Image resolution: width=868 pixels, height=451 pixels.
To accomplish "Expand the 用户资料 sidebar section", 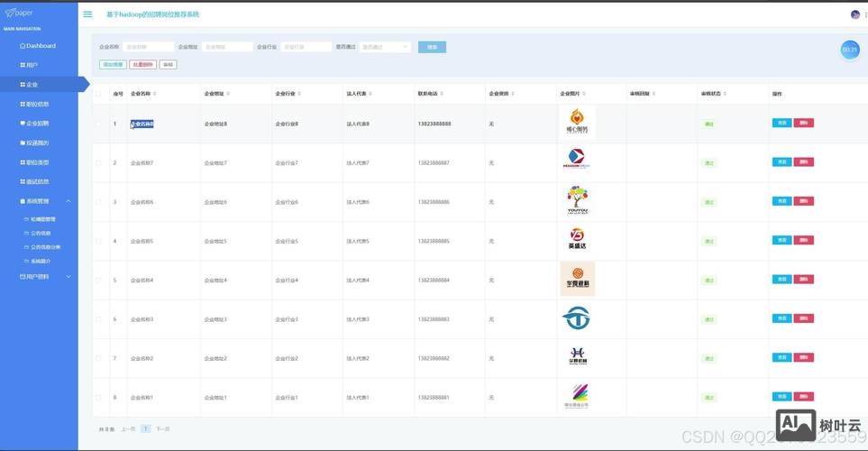I will (x=69, y=277).
